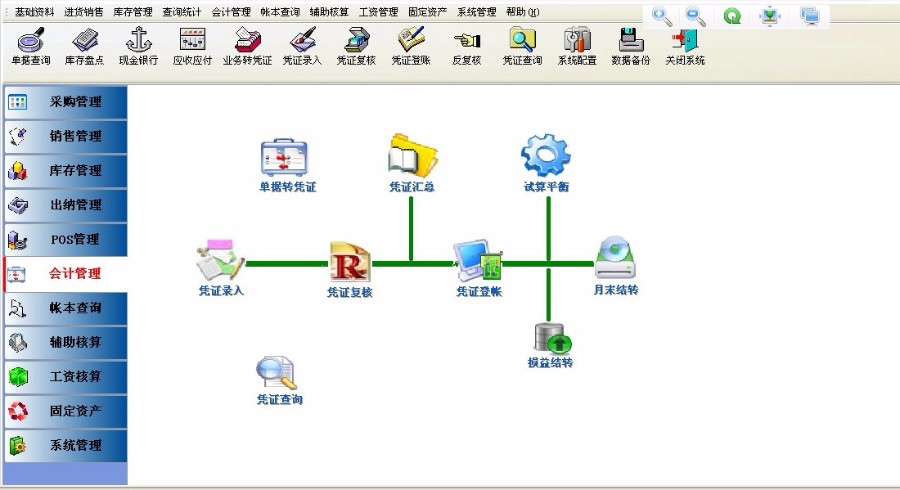Select 辅助核算 sidebar module

click(65, 343)
